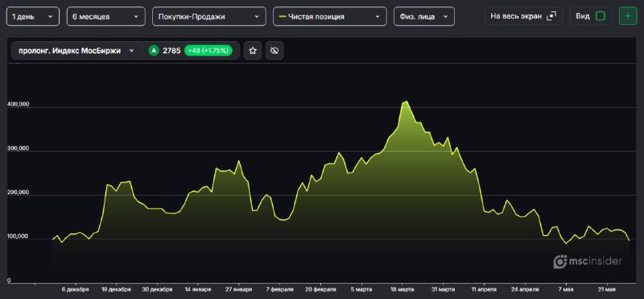This screenshot has width=644, height=299.
Task: Expand the 6 месяцев period dropdown
Action: 106,16
